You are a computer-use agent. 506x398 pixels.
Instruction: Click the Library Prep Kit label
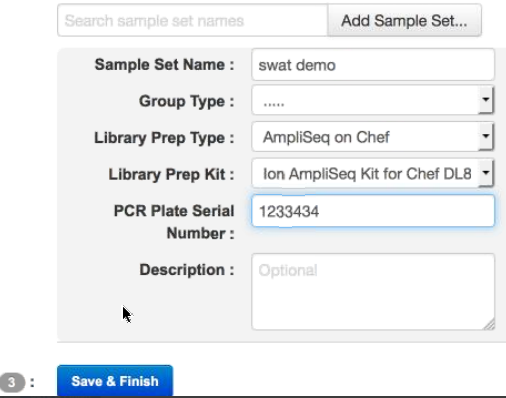(171, 174)
